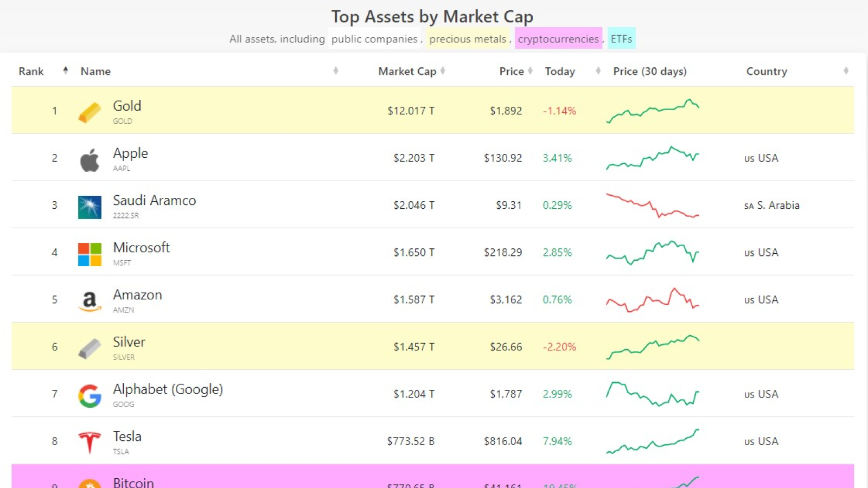Click Apple's 30-day price chart
868x488 pixels.
[653, 158]
